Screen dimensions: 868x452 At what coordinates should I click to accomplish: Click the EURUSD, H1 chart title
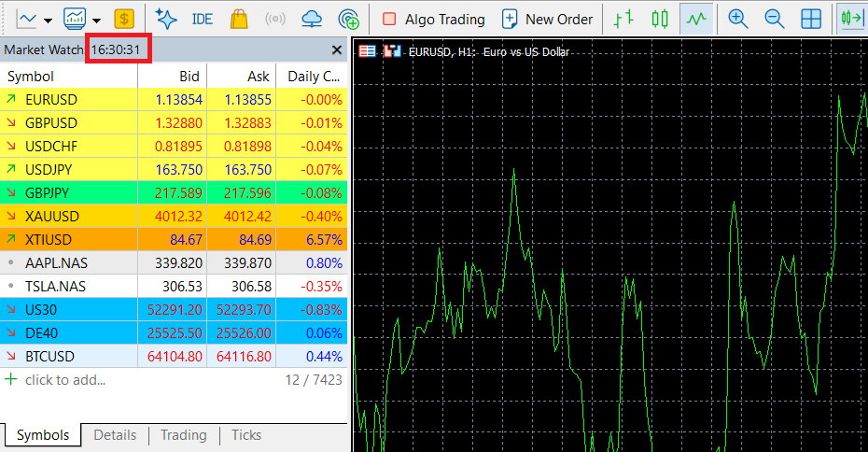coord(489,52)
